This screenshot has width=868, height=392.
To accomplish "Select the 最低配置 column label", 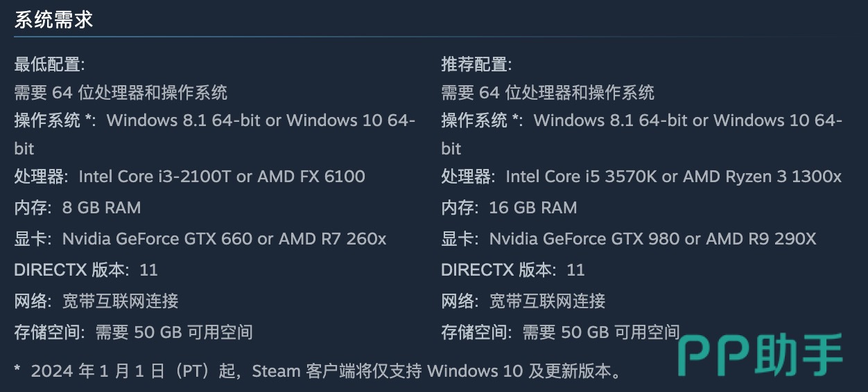I will click(49, 65).
